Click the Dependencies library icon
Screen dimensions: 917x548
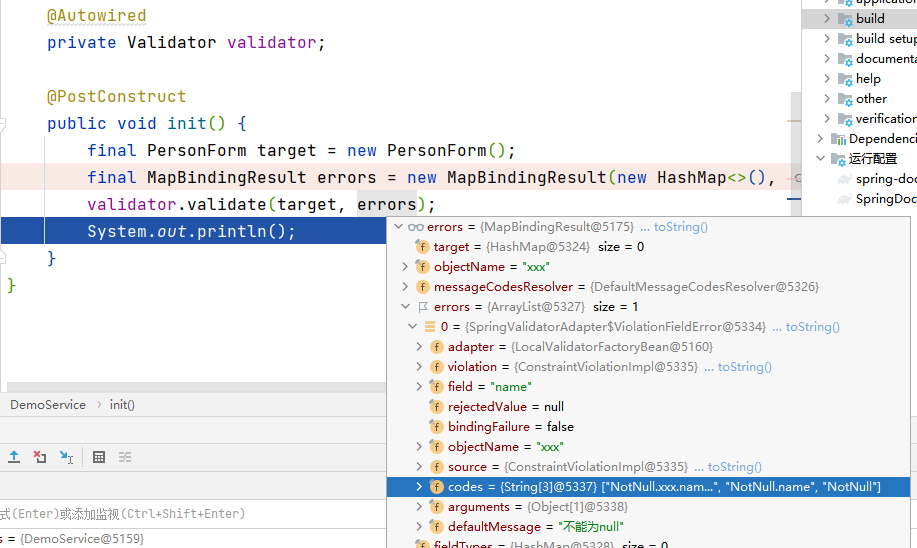click(839, 139)
